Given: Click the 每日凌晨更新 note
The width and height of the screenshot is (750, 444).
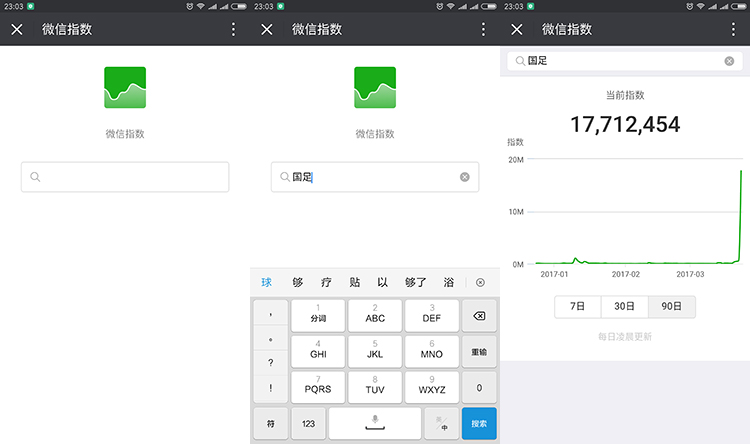Looking at the screenshot, I should pyautogui.click(x=625, y=337).
